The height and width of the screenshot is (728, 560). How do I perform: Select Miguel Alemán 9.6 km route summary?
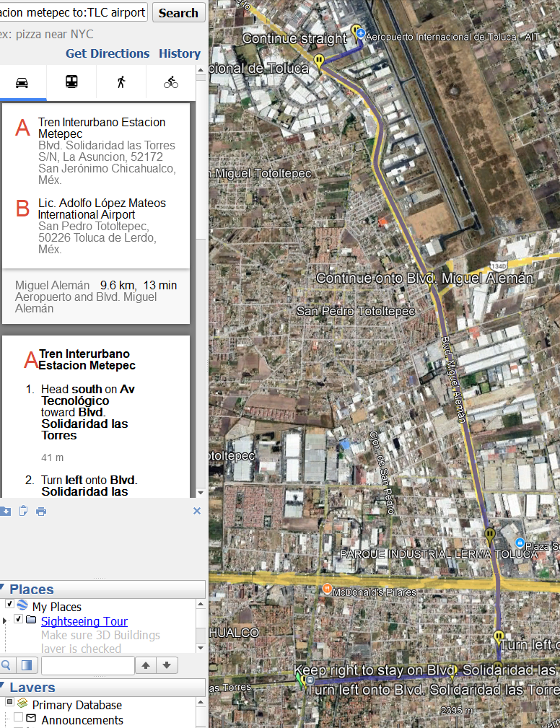96,297
